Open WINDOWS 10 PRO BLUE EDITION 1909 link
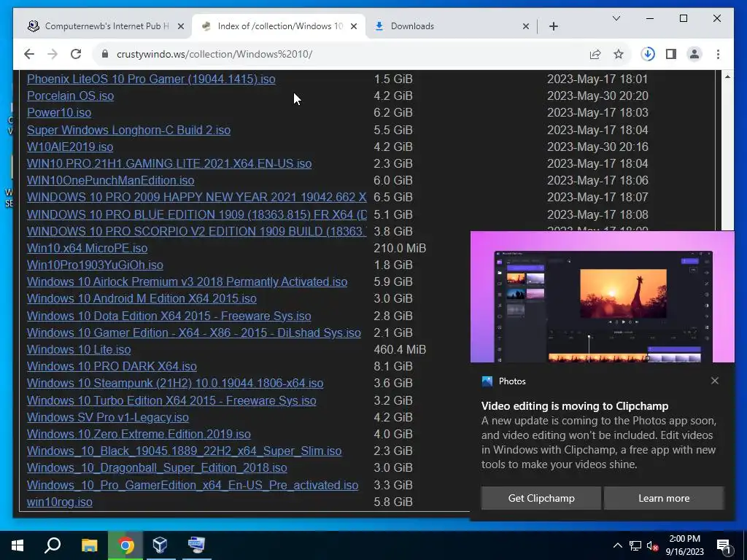Screen dimensions: 747x560 coord(197,214)
